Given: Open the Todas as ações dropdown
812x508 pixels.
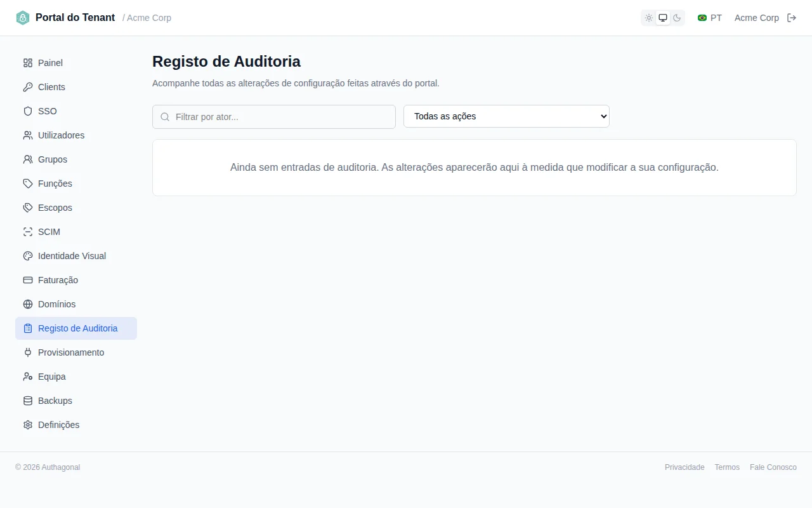Looking at the screenshot, I should click(x=506, y=116).
